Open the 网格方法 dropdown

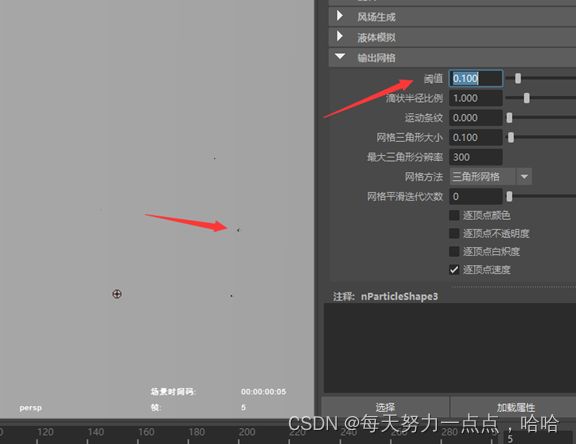tap(491, 177)
